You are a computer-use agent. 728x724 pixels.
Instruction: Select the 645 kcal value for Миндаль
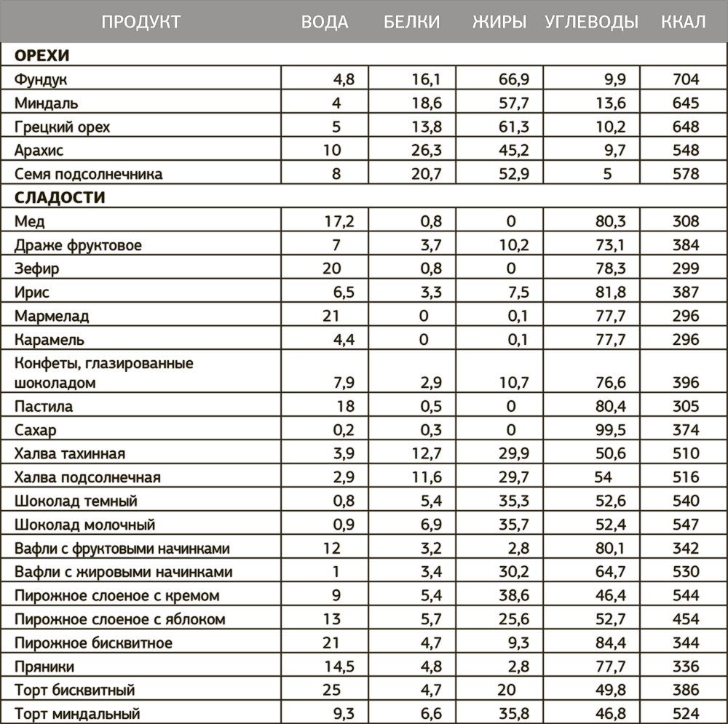click(x=686, y=103)
